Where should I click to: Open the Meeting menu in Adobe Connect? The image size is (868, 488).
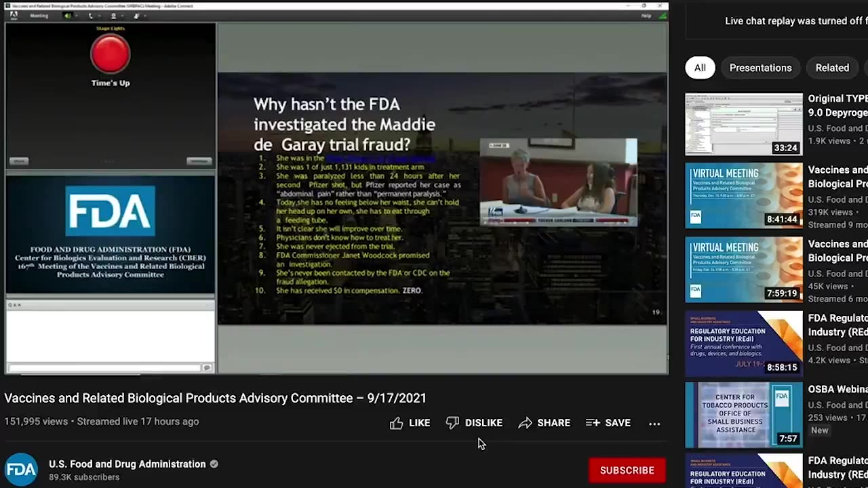pos(39,16)
